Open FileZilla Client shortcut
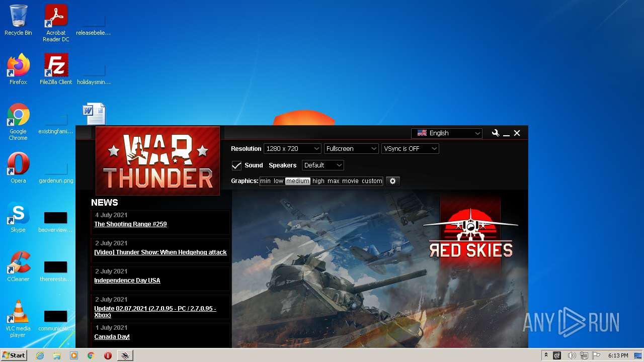Viewport: 644px width, 362px height. 56,69
